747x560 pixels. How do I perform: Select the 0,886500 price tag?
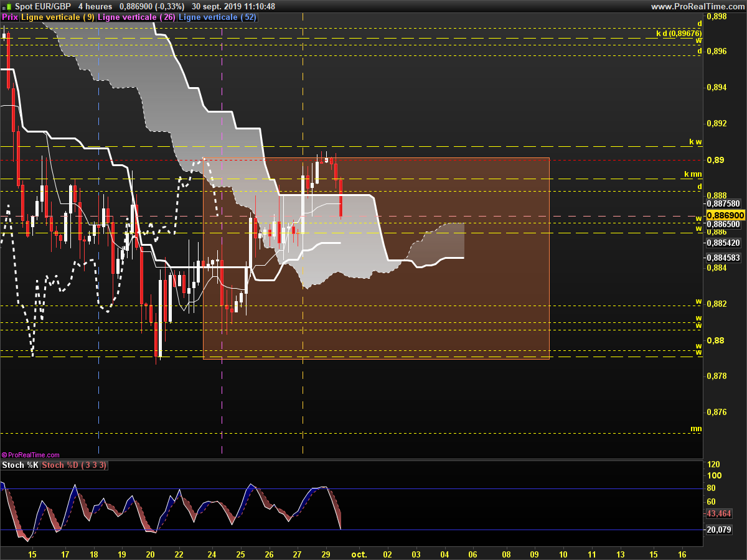(x=723, y=224)
